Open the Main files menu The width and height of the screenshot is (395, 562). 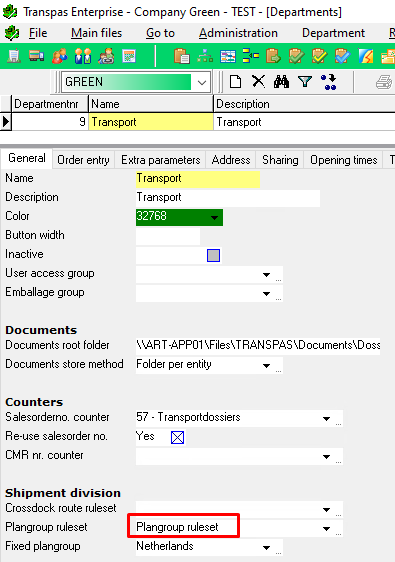click(96, 33)
